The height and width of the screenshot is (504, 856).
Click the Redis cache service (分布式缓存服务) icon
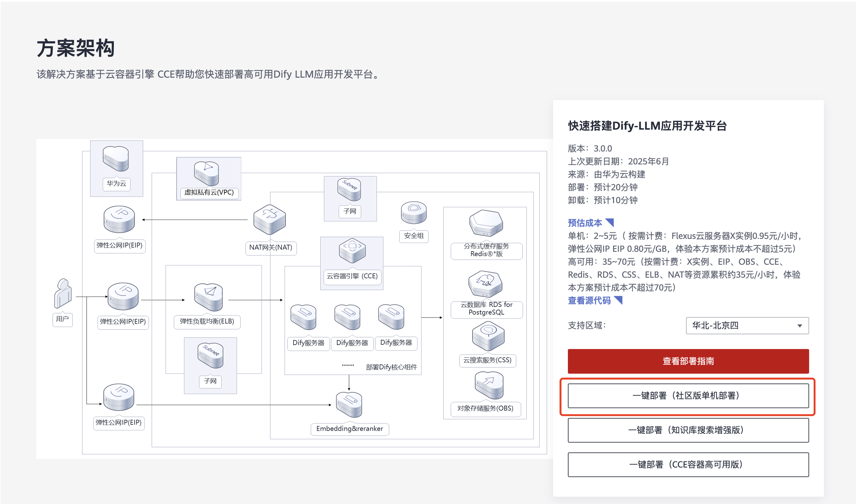tap(486, 223)
